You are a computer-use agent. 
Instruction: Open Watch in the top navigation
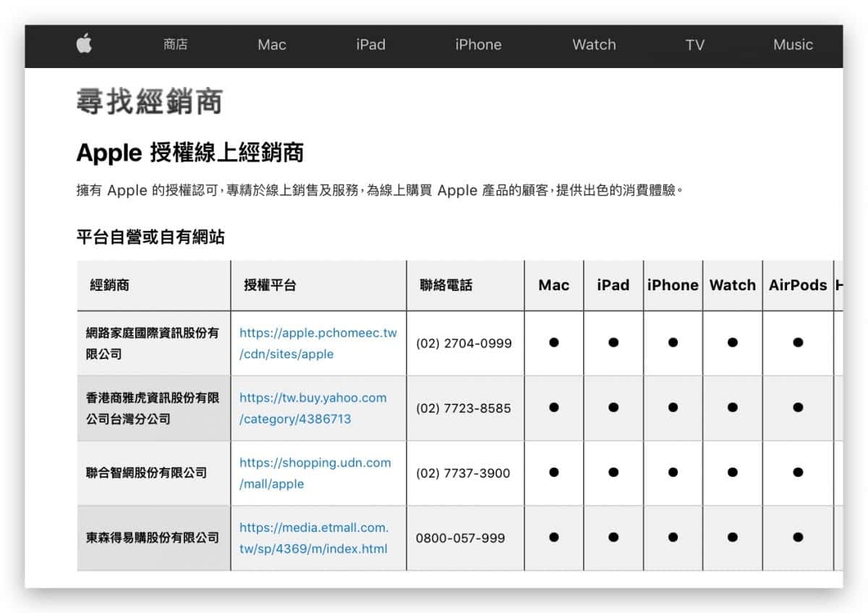[x=594, y=44]
